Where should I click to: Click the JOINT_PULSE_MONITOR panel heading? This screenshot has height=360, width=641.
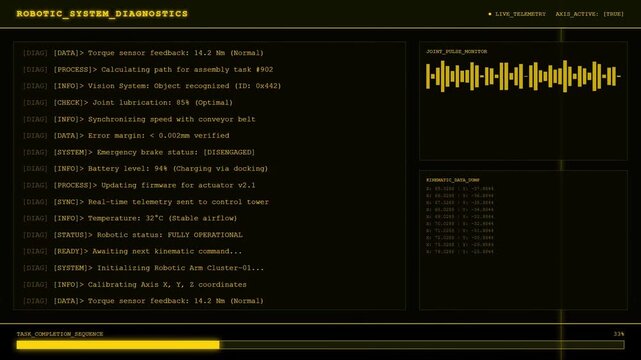tap(457, 51)
